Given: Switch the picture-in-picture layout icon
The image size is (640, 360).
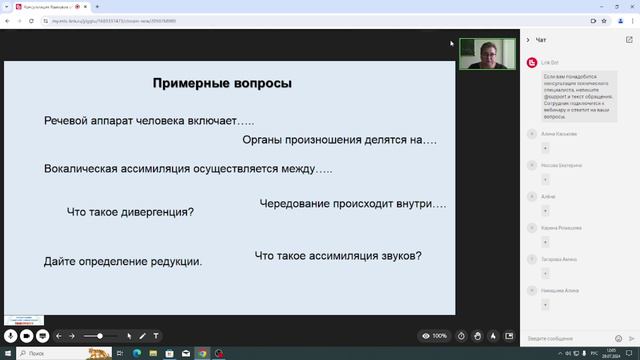Looking at the screenshot, I should (x=509, y=336).
